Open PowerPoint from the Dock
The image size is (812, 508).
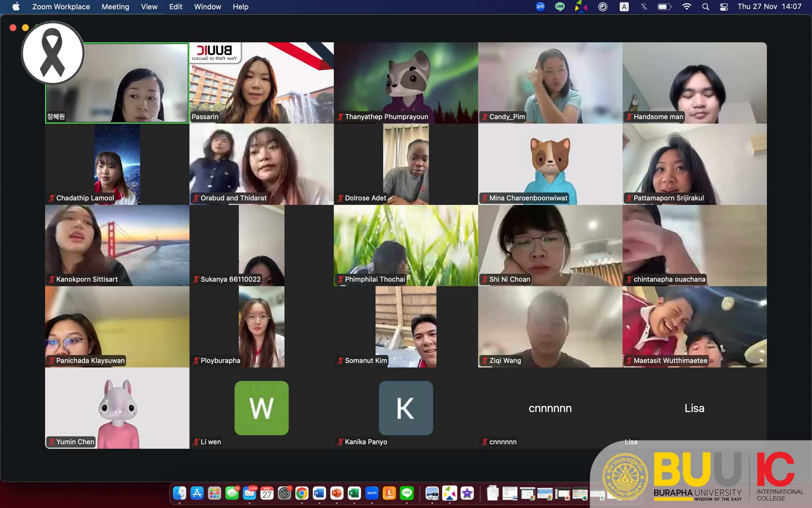coord(336,493)
